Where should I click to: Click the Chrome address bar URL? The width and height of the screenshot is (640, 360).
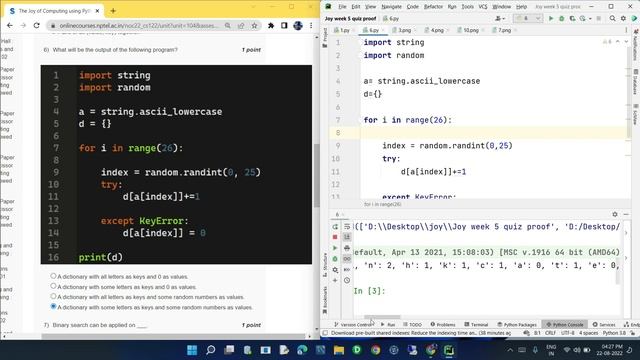click(x=139, y=25)
